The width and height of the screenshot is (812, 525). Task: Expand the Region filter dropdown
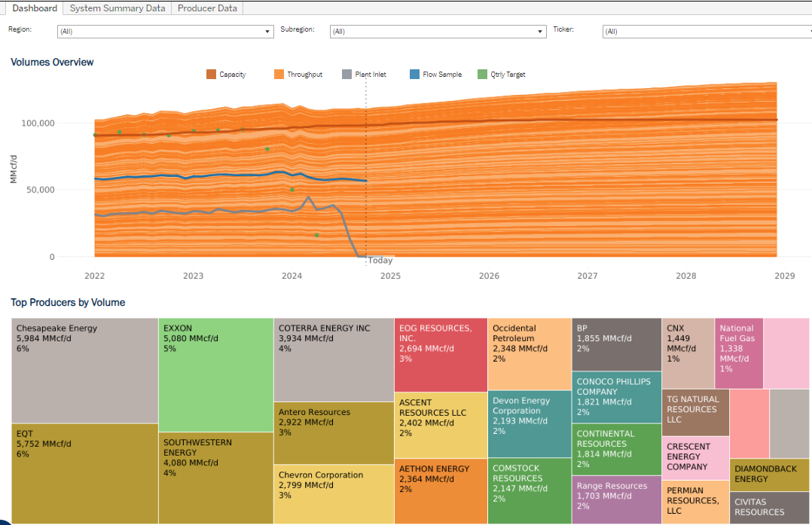[x=166, y=32]
